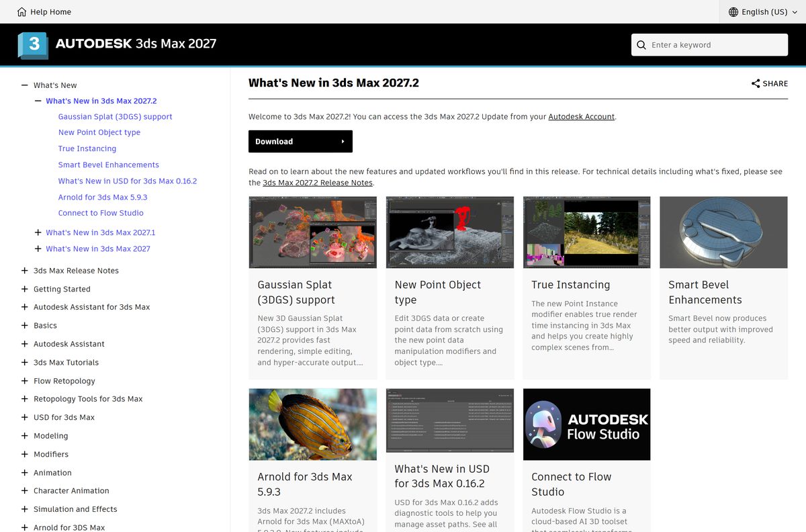Viewport: 806px width, 532px height.
Task: Open Gaussian Splat (3DGS) support sidebar link
Action: tap(116, 117)
